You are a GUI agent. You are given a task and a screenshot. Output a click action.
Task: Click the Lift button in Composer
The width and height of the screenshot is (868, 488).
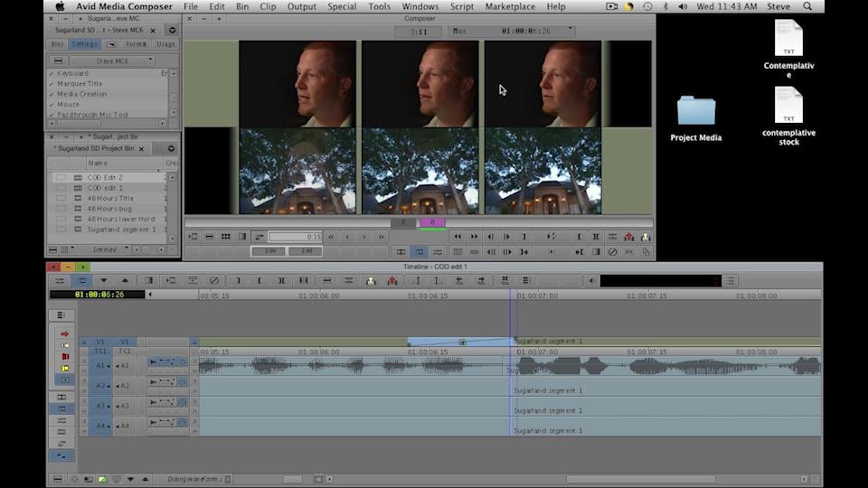(629, 237)
